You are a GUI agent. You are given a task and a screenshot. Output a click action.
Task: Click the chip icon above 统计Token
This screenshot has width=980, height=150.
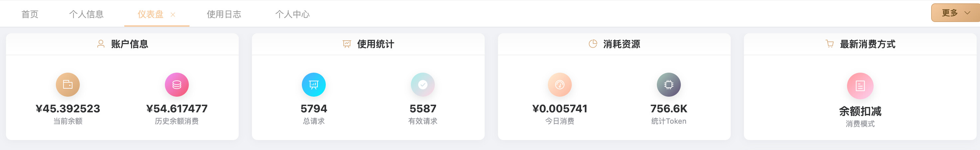(669, 84)
